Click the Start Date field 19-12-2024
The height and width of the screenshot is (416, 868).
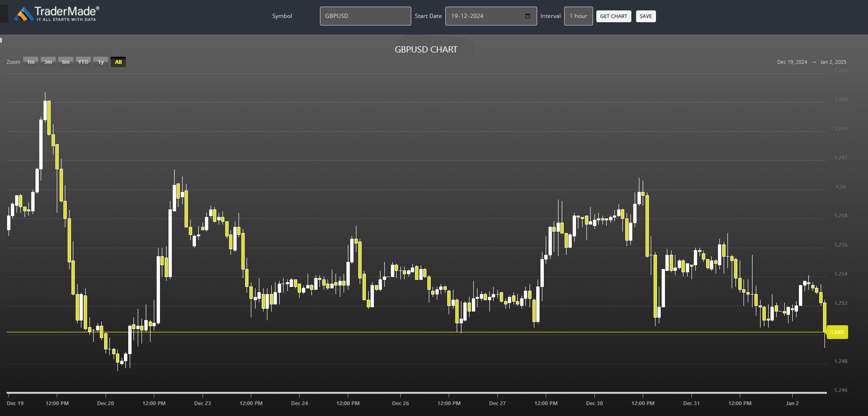coord(491,16)
